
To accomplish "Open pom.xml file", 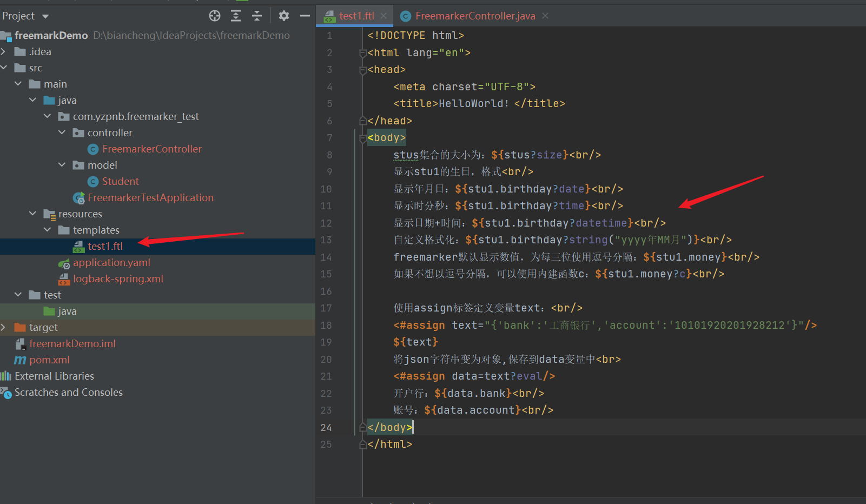I will tap(49, 360).
